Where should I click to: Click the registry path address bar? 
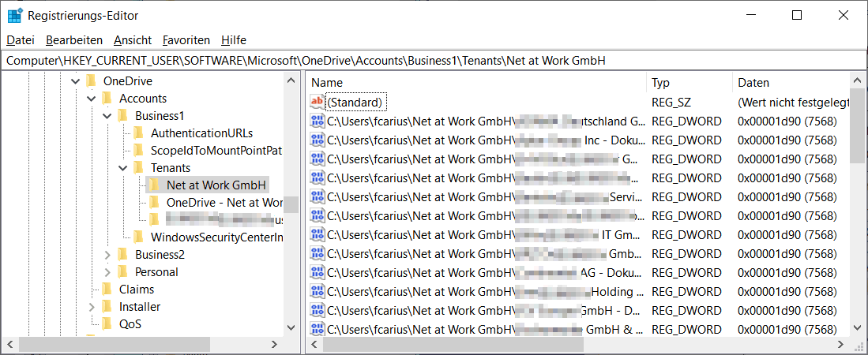(434, 61)
